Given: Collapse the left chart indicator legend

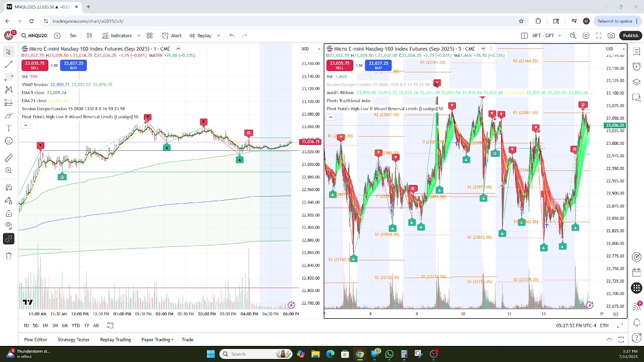Looking at the screenshot, I should (25, 125).
